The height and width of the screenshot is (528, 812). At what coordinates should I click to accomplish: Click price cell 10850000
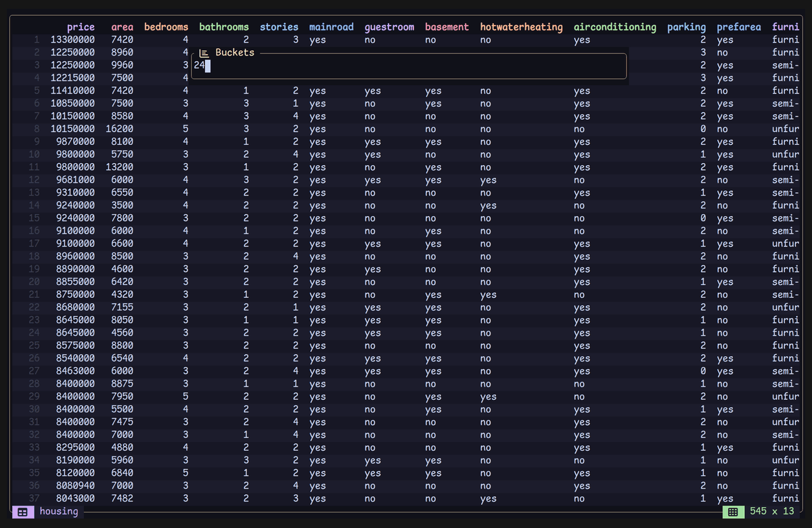(72, 104)
